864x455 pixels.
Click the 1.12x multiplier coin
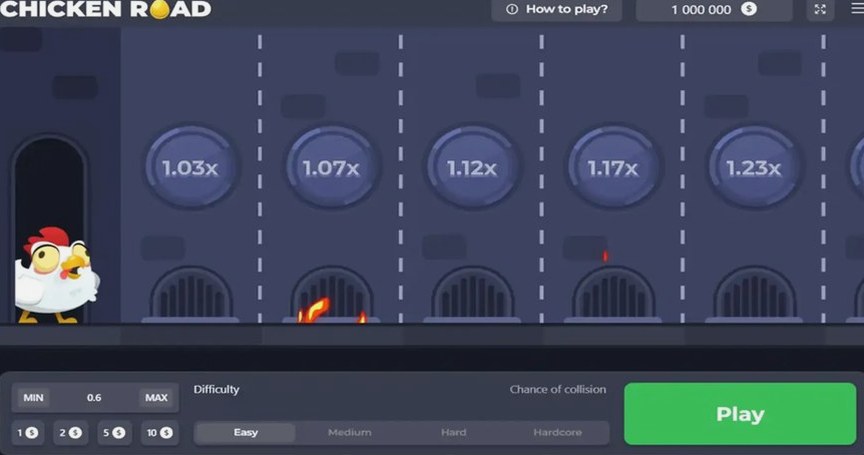(x=472, y=167)
